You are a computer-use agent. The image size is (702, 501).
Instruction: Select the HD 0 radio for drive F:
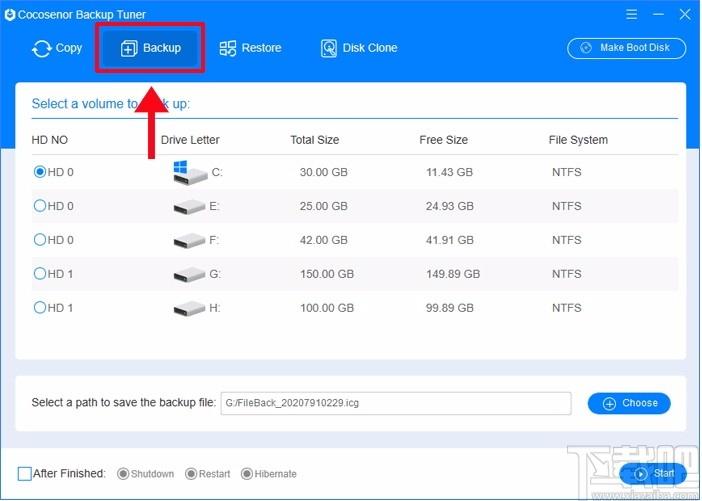(40, 240)
